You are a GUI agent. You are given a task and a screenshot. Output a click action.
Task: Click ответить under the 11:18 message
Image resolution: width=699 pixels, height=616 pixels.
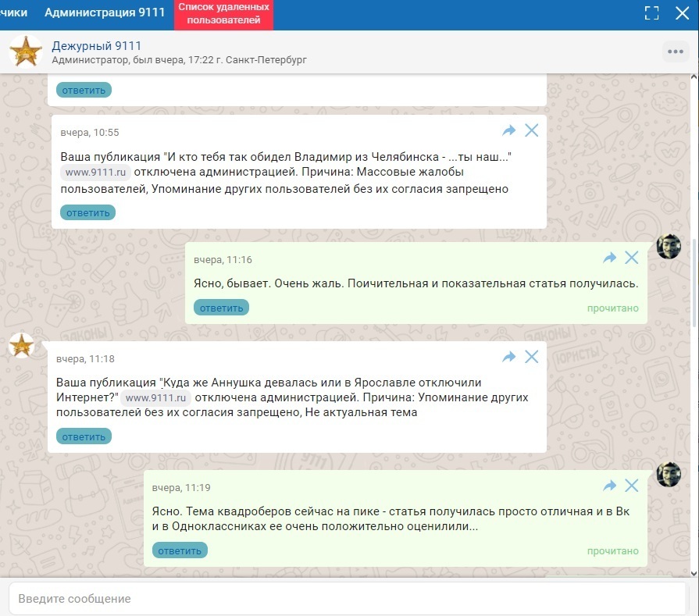pos(84,436)
